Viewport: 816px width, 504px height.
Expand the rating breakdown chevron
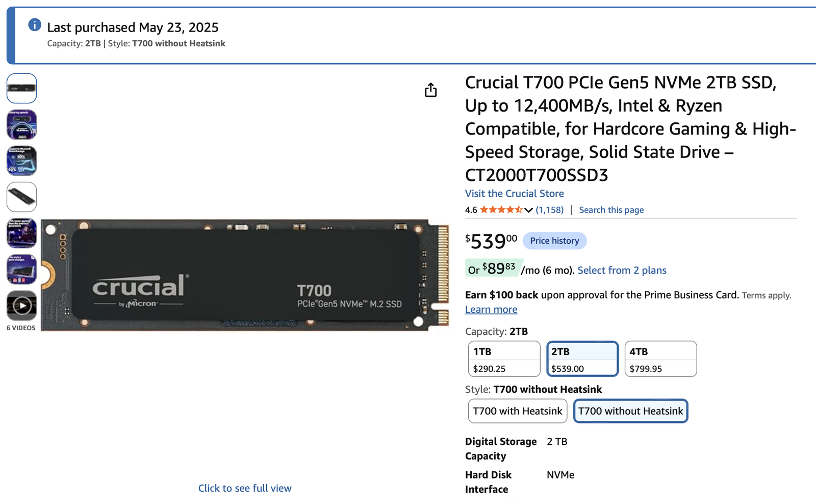point(529,210)
